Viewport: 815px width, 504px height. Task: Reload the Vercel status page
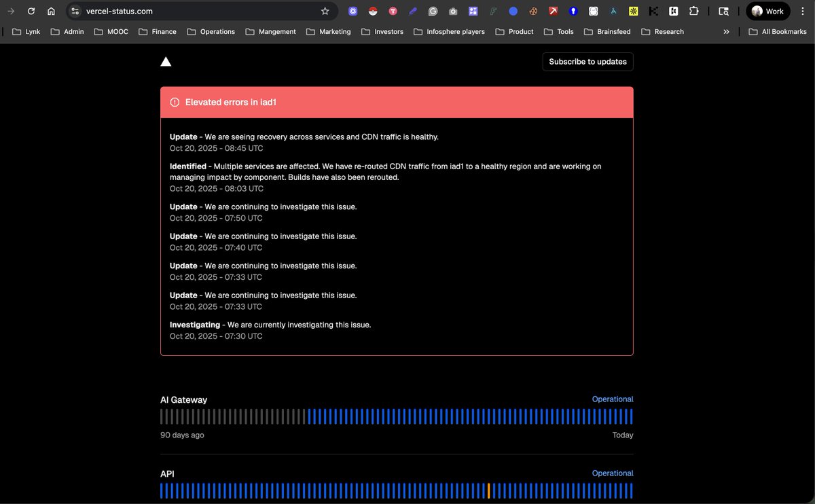tap(31, 12)
